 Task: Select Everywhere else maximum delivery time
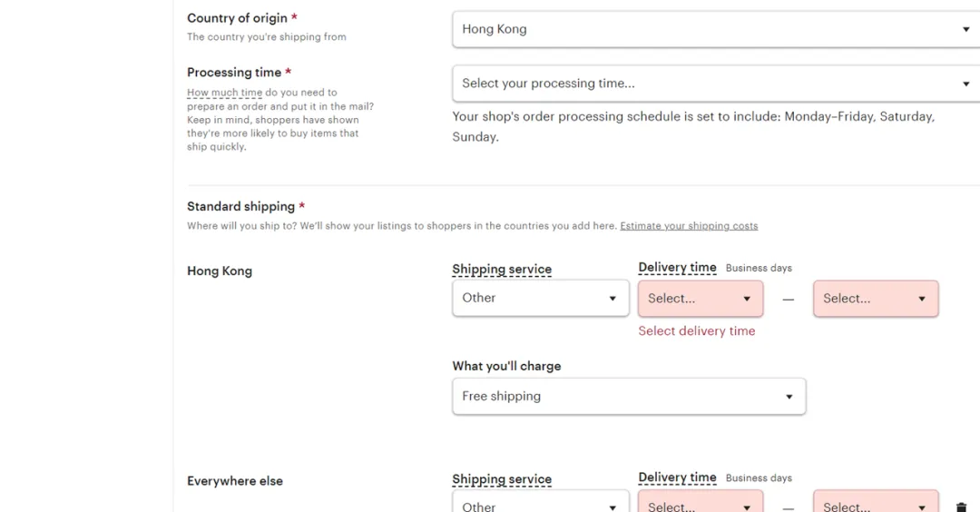[875, 506]
